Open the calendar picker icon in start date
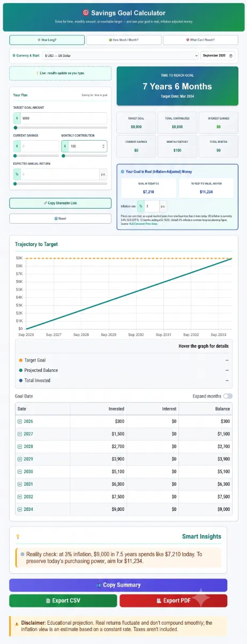Viewport: 247px width, 644px height. coord(231,55)
